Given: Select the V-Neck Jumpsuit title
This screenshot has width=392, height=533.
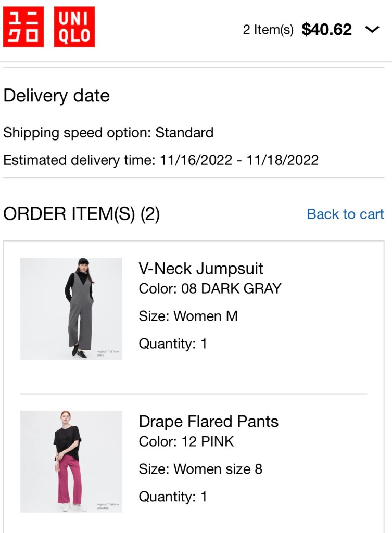Looking at the screenshot, I should (x=201, y=269).
